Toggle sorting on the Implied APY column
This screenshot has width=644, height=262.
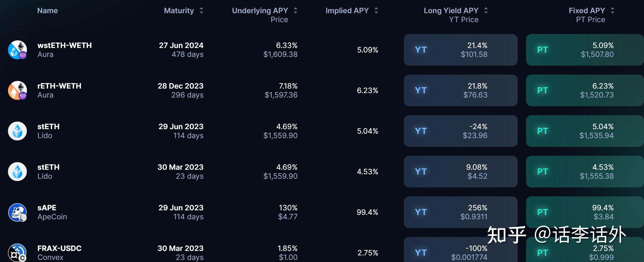coord(376,11)
